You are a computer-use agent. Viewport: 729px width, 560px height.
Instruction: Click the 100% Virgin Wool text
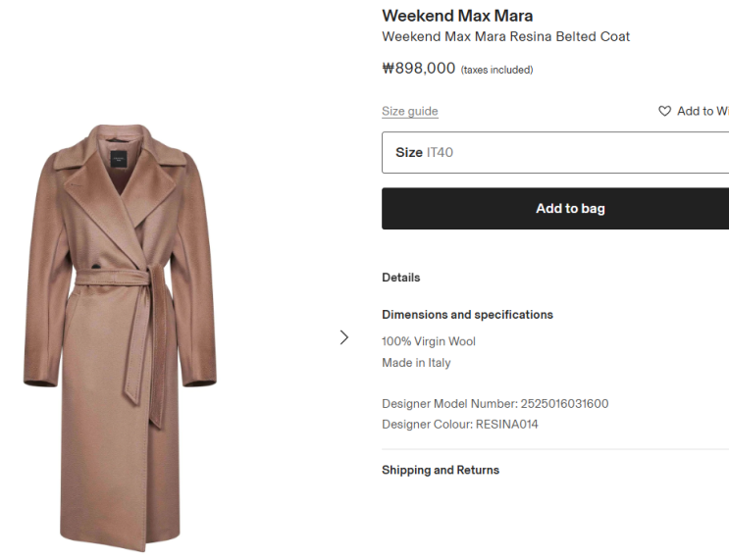[428, 341]
